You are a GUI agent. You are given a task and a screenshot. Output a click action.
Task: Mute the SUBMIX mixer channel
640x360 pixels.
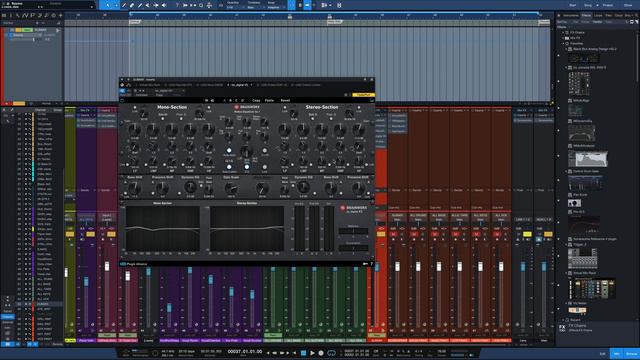(x=393, y=234)
